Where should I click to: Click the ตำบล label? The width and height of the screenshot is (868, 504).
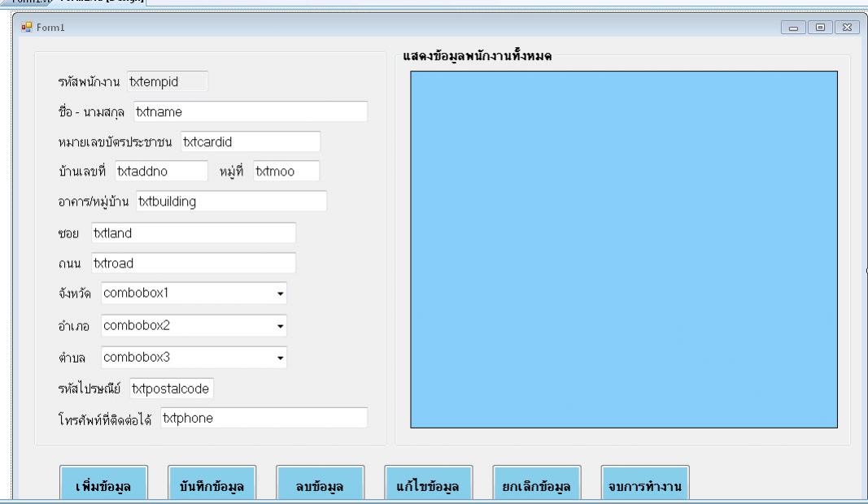point(72,358)
